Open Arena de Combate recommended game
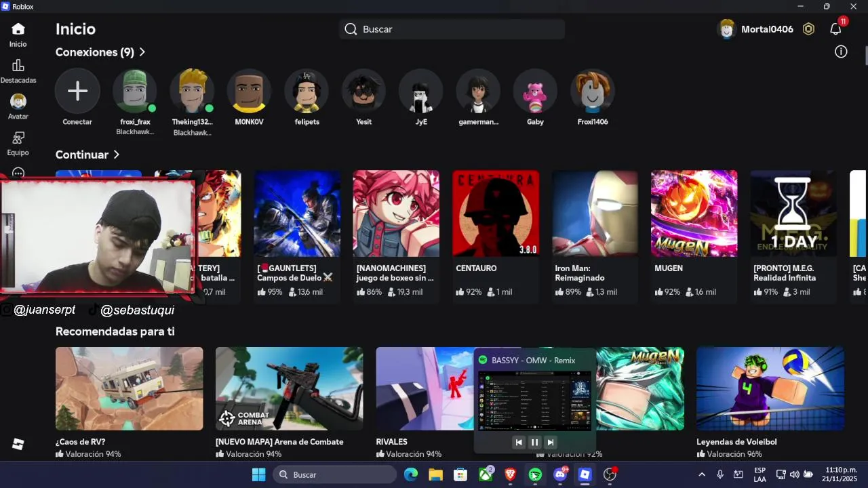Image resolution: width=868 pixels, height=488 pixels. (x=290, y=403)
